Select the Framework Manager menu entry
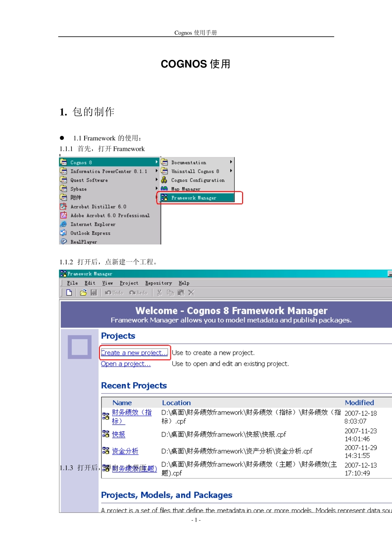The image size is (392, 555). (x=197, y=198)
